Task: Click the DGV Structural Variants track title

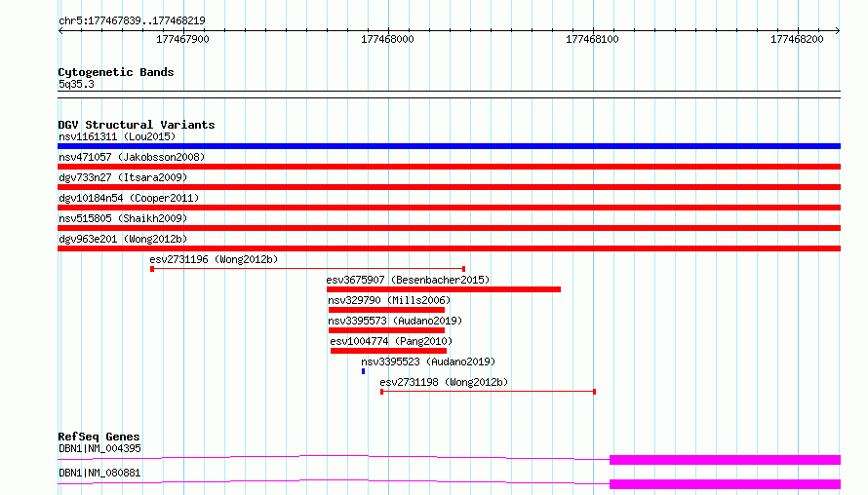Action: click(x=137, y=125)
